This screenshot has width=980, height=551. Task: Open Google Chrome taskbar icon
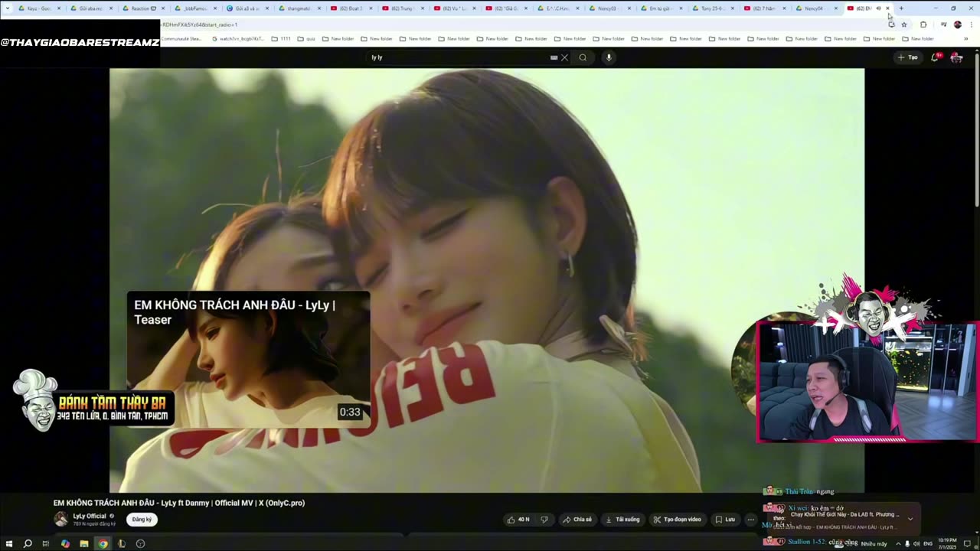pyautogui.click(x=103, y=543)
